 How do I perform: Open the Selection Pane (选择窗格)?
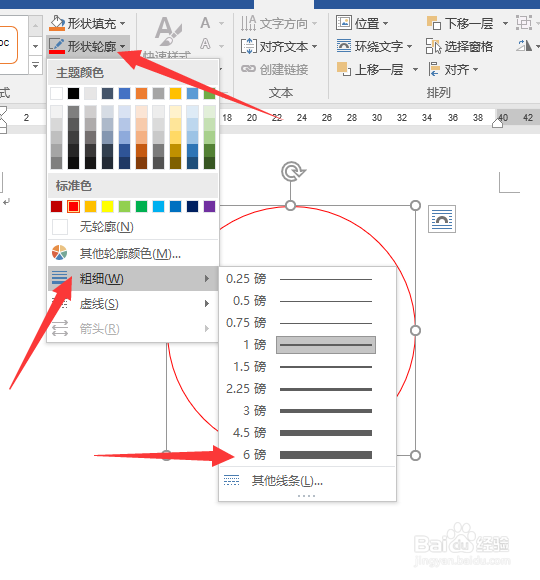point(459,46)
